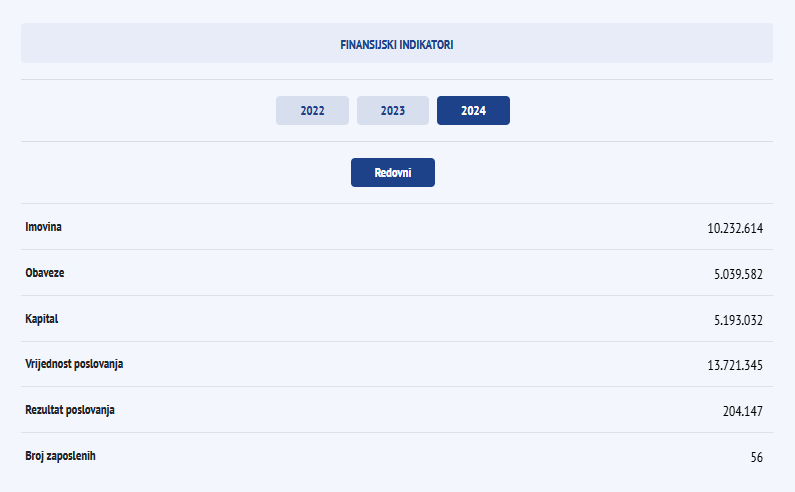Viewport: 795px width, 492px height.
Task: Select the Broj zaposlenih label
Action: (x=61, y=456)
